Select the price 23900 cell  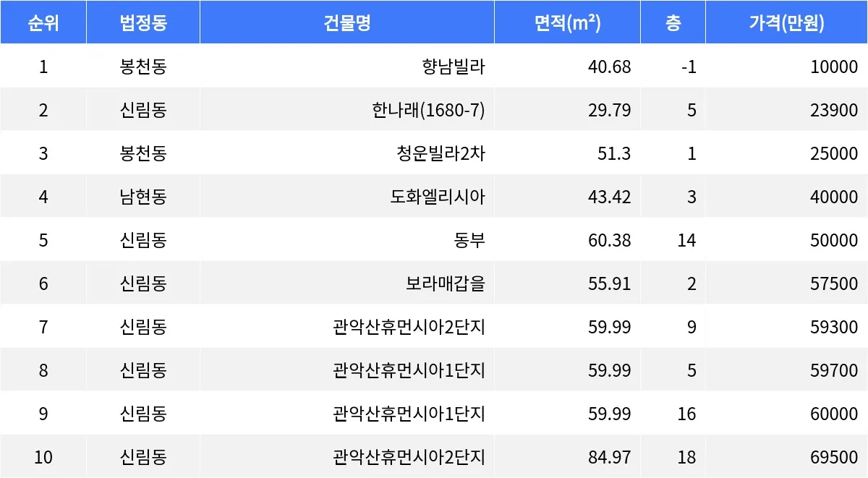click(833, 111)
